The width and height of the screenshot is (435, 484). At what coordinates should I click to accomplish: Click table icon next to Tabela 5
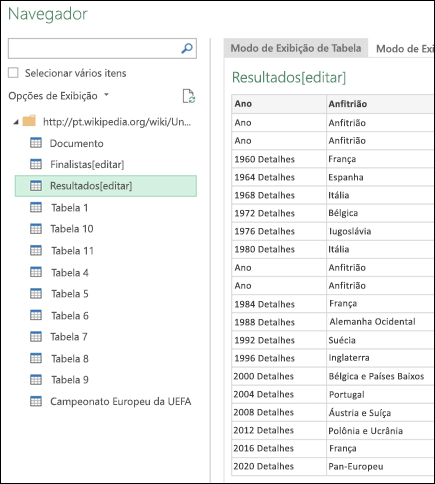tap(36, 293)
